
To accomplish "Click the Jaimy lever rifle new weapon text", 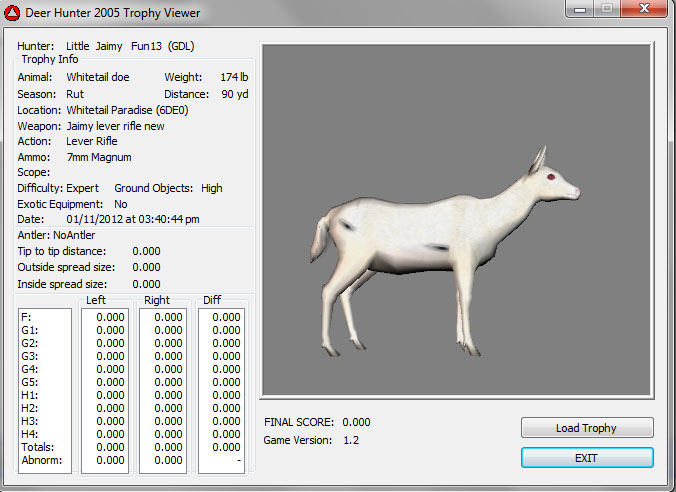I will coord(115,126).
